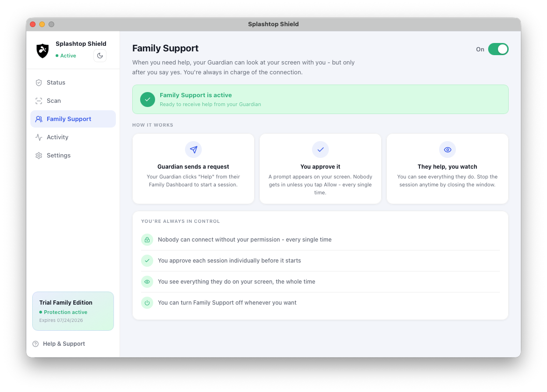Click the You approve it card title
Viewport: 547px width, 392px height.
[x=320, y=166]
